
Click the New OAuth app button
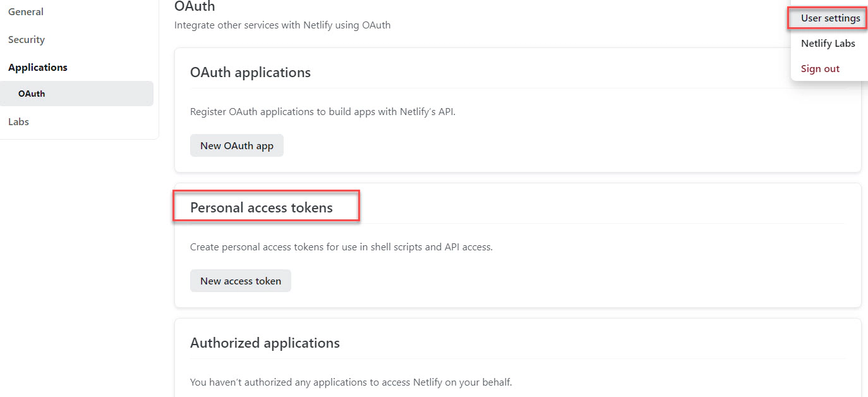tap(237, 145)
